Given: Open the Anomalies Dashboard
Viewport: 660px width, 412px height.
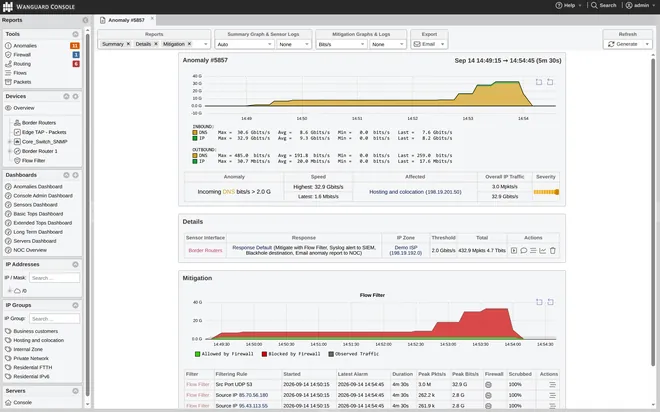Looking at the screenshot, I should click(x=37, y=186).
